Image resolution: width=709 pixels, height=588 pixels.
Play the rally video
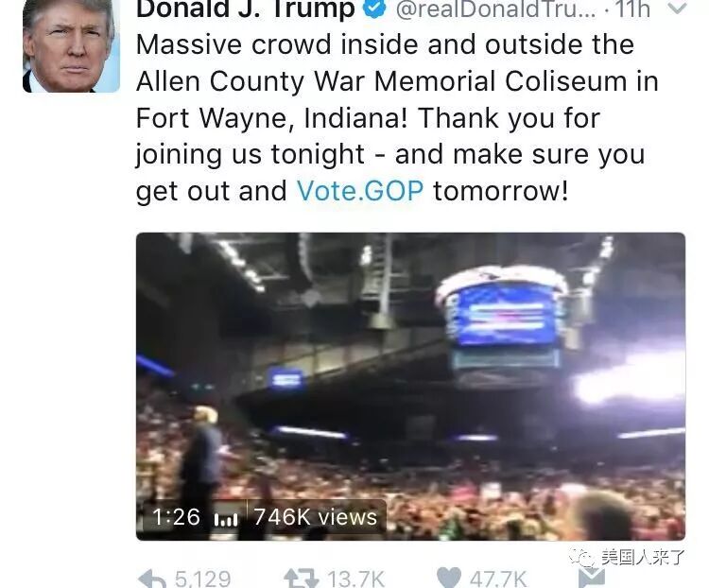[410, 387]
